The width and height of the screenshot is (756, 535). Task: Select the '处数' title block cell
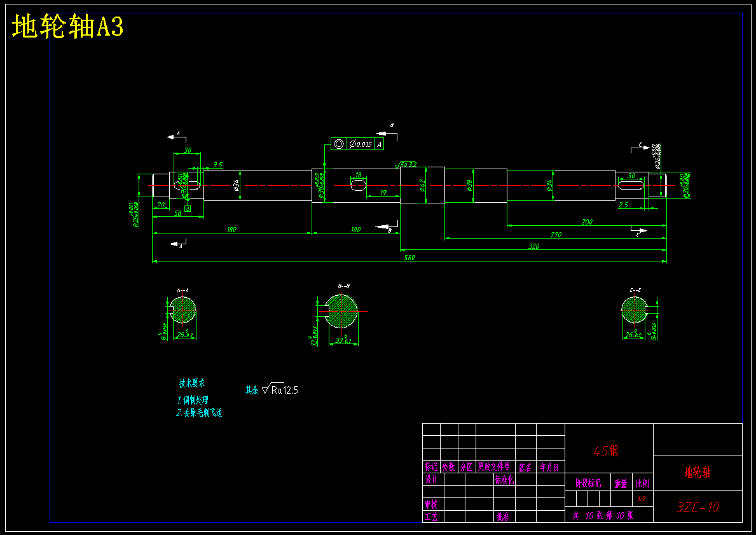coord(449,466)
